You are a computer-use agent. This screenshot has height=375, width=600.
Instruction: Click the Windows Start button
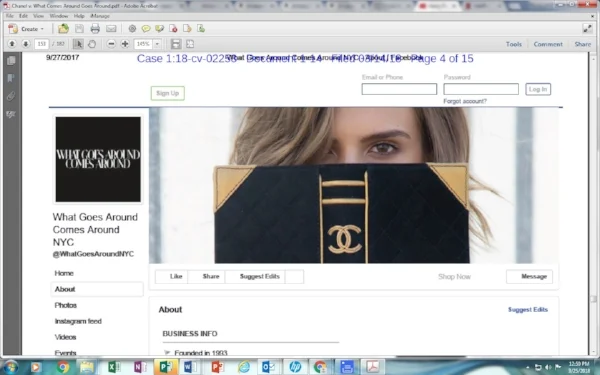[x=10, y=367]
